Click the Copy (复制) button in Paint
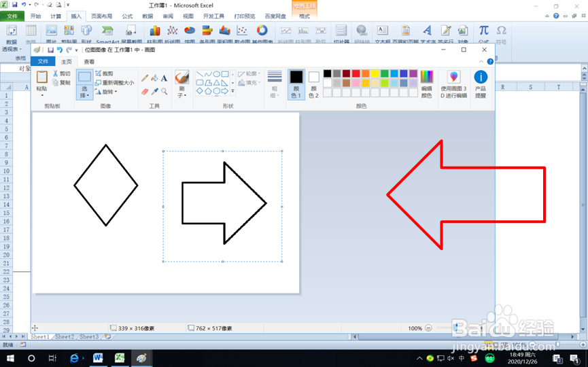 (x=62, y=82)
